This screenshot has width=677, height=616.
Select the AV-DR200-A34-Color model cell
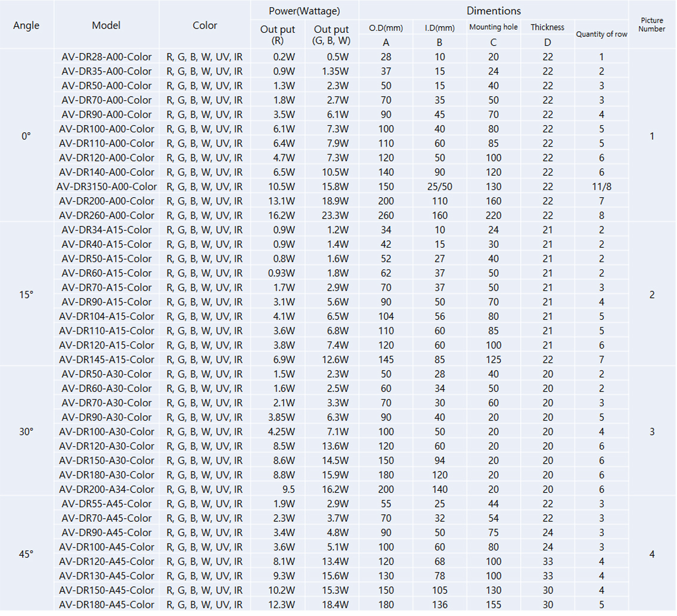point(106,490)
